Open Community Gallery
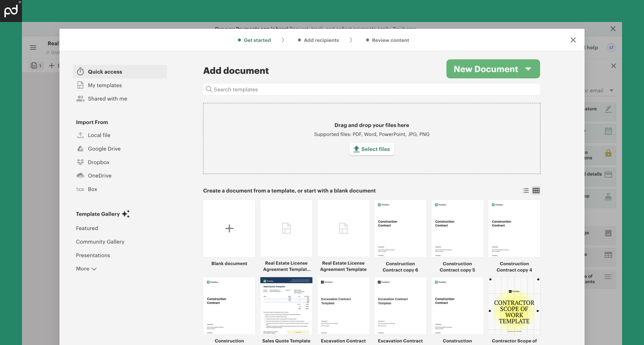Image resolution: width=644 pixels, height=345 pixels. (100, 242)
